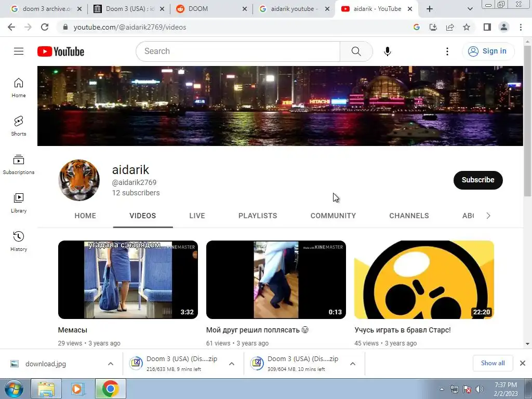Screen dimensions: 532x399
Task: Expand second Doom 3 zip (309/604 MB) options
Action: coord(353,364)
